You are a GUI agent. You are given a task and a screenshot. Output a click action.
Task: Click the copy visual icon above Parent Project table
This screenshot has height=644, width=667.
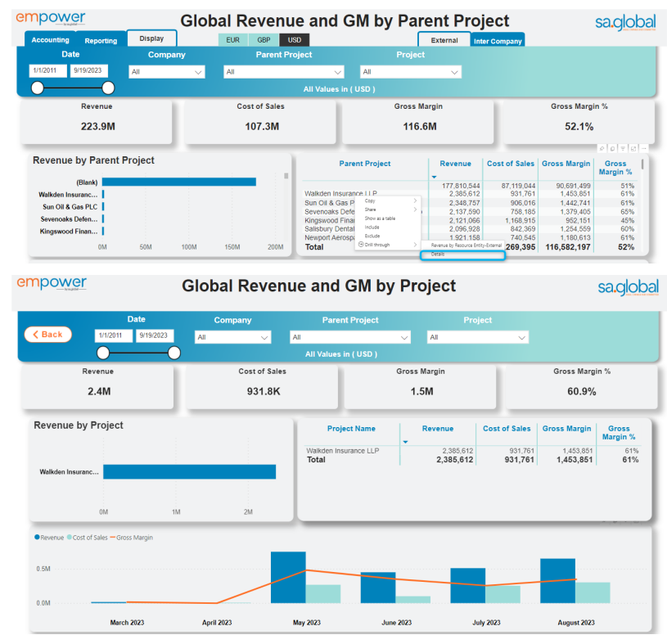tap(612, 148)
